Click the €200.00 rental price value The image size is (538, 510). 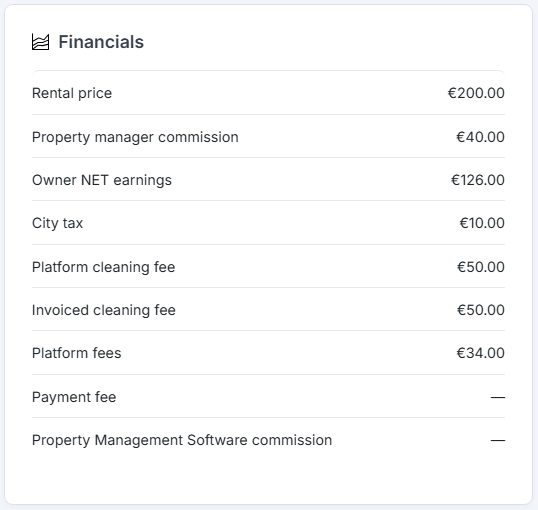point(476,93)
